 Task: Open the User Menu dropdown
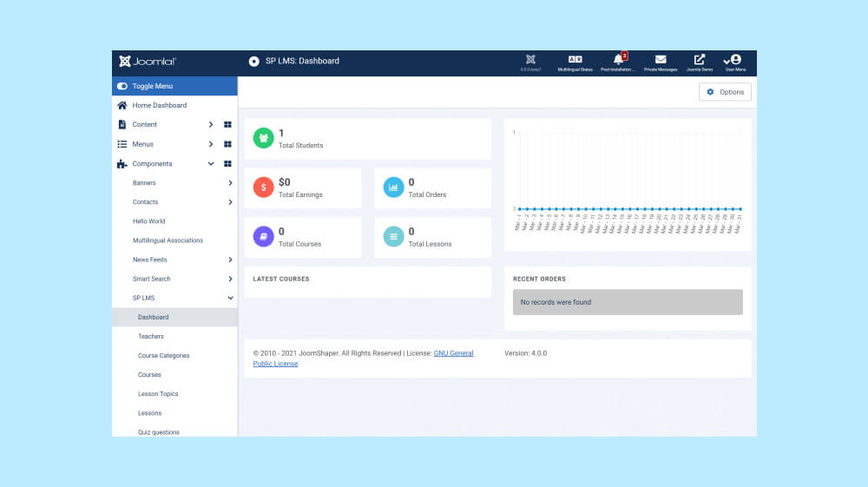pos(734,62)
